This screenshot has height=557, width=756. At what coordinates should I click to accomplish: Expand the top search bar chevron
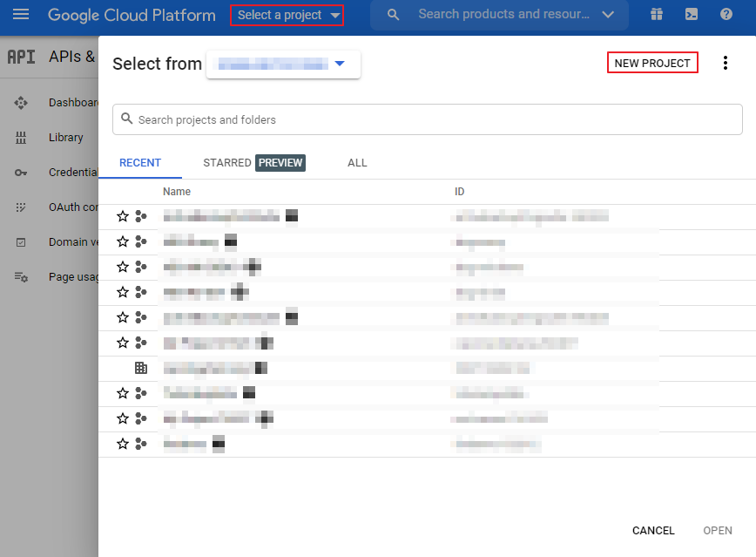(x=608, y=15)
